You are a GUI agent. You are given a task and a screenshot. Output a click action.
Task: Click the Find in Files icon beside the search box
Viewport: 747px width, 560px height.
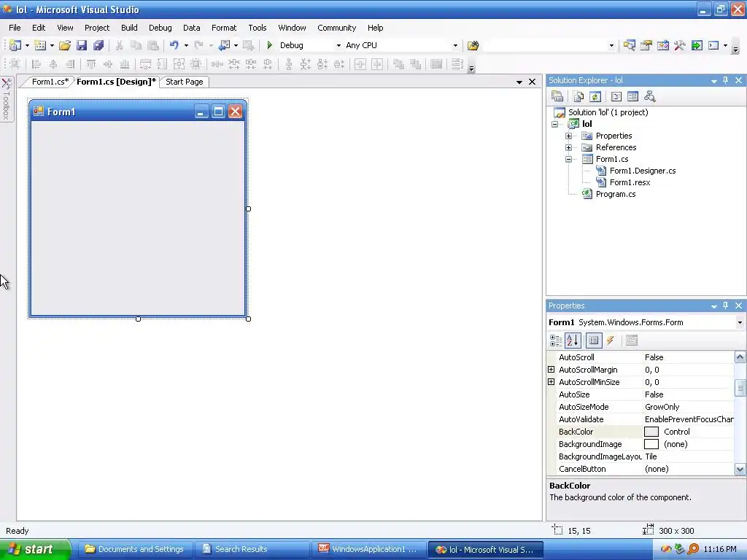coord(473,46)
